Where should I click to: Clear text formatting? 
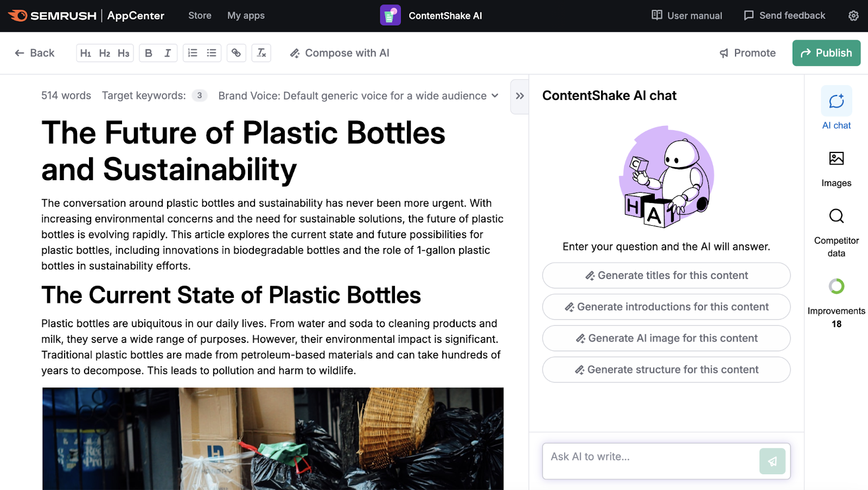click(x=261, y=53)
